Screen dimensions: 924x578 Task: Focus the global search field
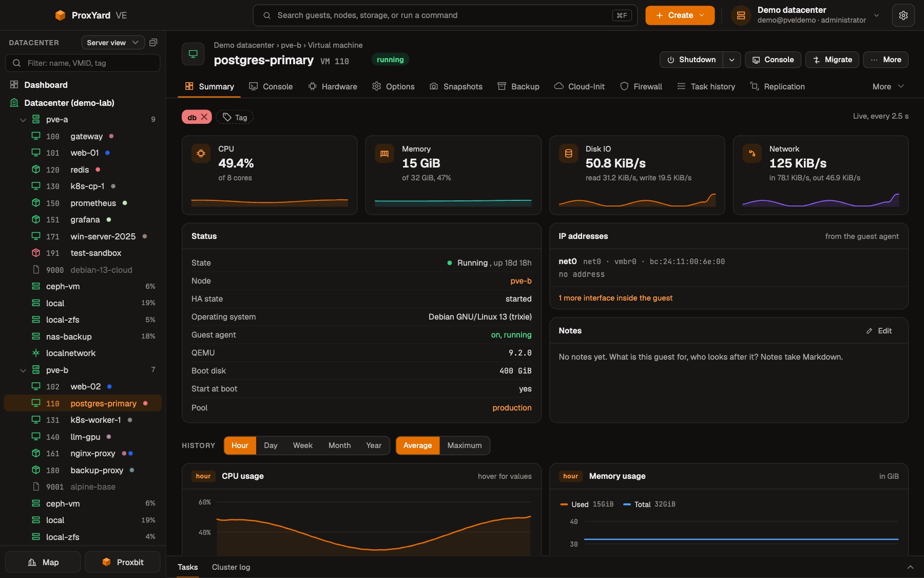pyautogui.click(x=445, y=15)
